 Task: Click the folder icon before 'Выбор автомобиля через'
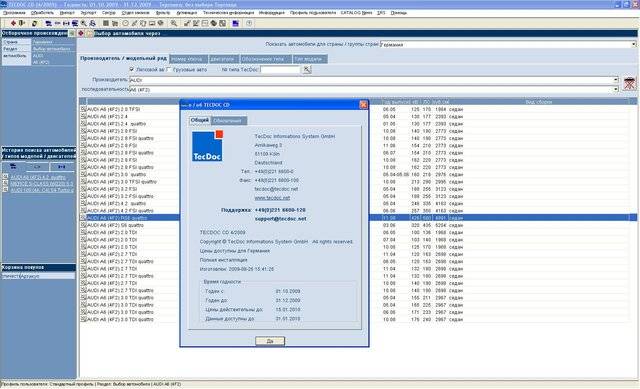89,33
